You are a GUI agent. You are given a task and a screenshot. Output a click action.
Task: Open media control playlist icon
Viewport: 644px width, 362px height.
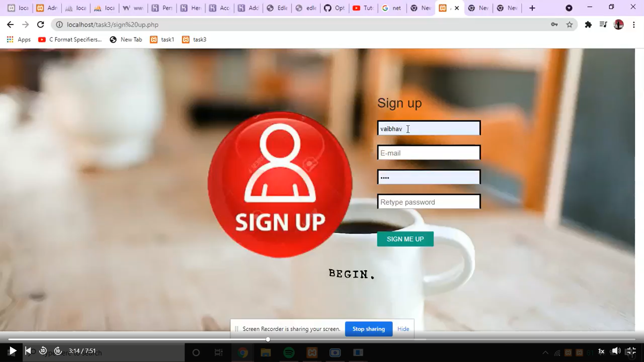coord(603,24)
